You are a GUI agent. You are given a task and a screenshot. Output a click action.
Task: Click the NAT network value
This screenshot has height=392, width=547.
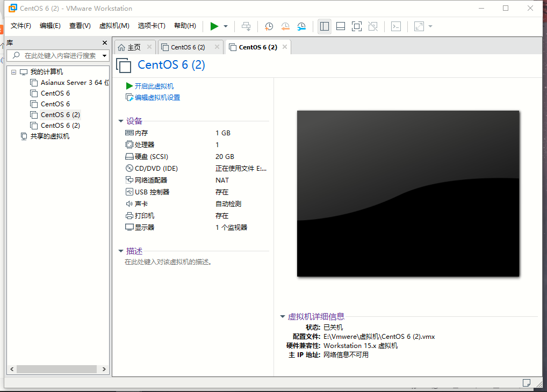(x=222, y=180)
